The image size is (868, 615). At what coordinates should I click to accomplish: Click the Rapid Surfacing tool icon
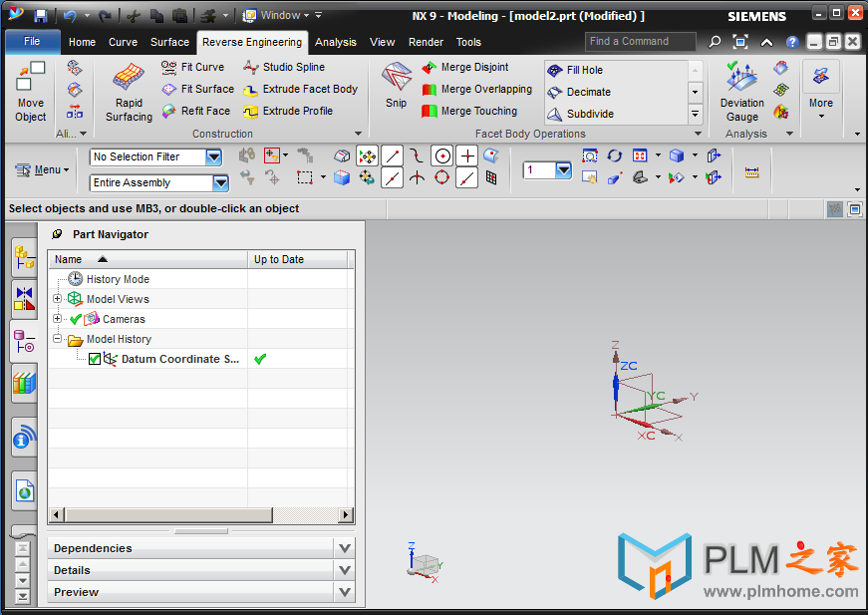(x=129, y=78)
